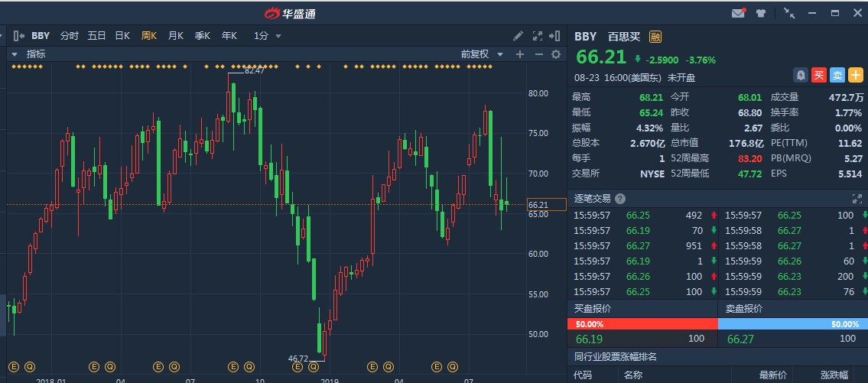Click ask price 66.27 in the 卖盘报价 panel
The height and width of the screenshot is (383, 868).
[741, 339]
